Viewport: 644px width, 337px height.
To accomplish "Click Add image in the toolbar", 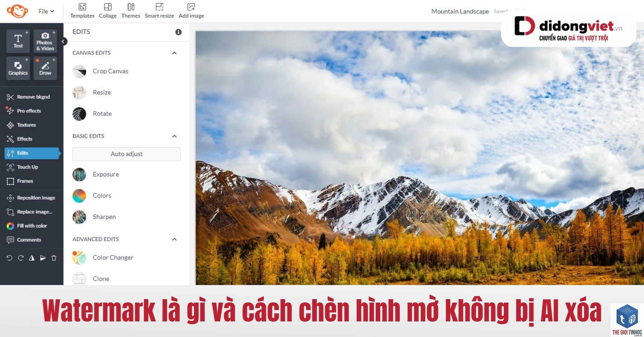I will click(191, 11).
